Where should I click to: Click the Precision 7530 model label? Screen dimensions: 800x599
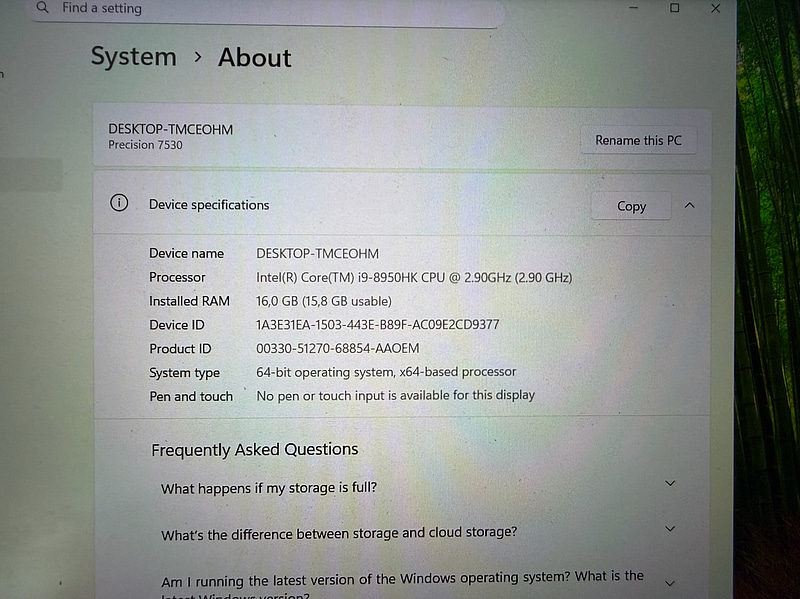pyautogui.click(x=145, y=146)
